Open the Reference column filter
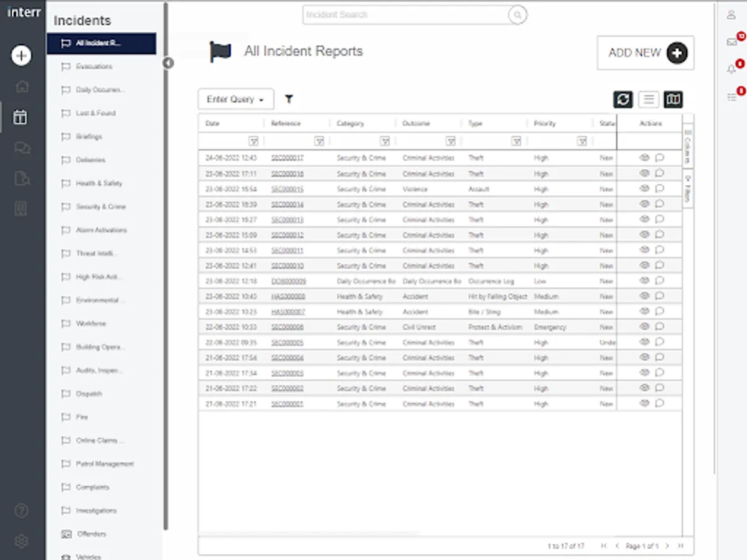 coord(319,141)
